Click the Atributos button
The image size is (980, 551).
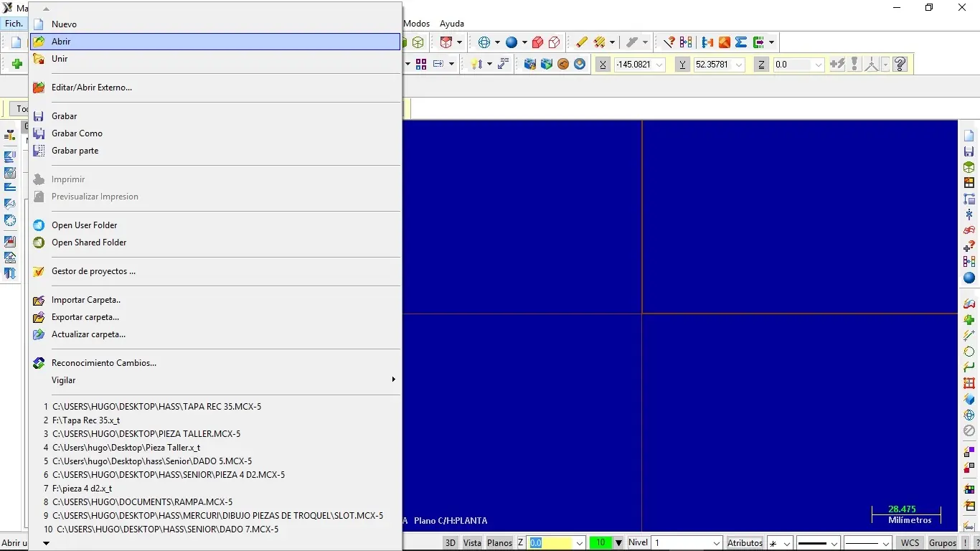tap(745, 543)
